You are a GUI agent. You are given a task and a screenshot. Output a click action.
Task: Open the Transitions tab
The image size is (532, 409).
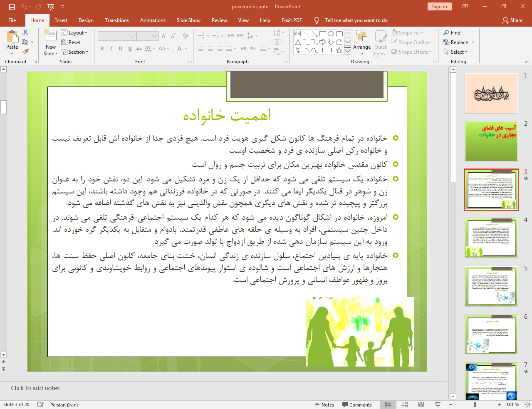point(117,20)
